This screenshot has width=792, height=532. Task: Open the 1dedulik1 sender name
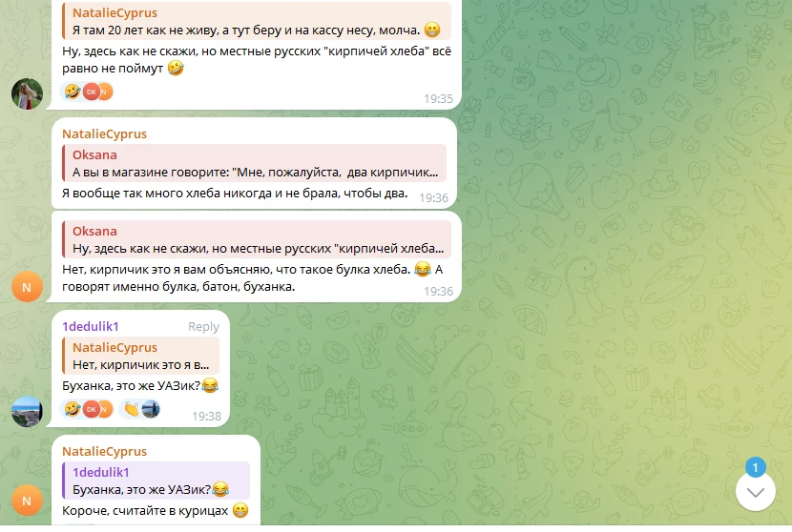click(x=91, y=327)
